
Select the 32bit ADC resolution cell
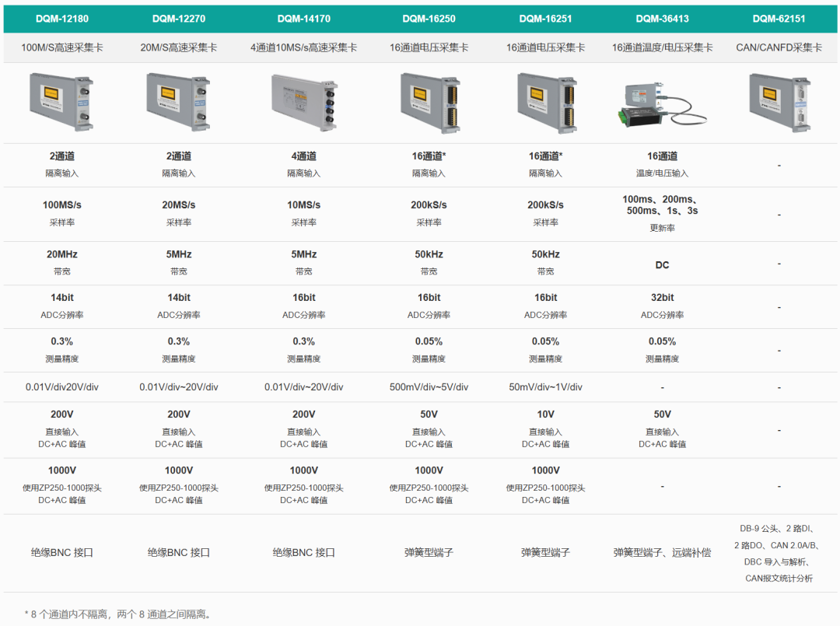click(x=662, y=298)
